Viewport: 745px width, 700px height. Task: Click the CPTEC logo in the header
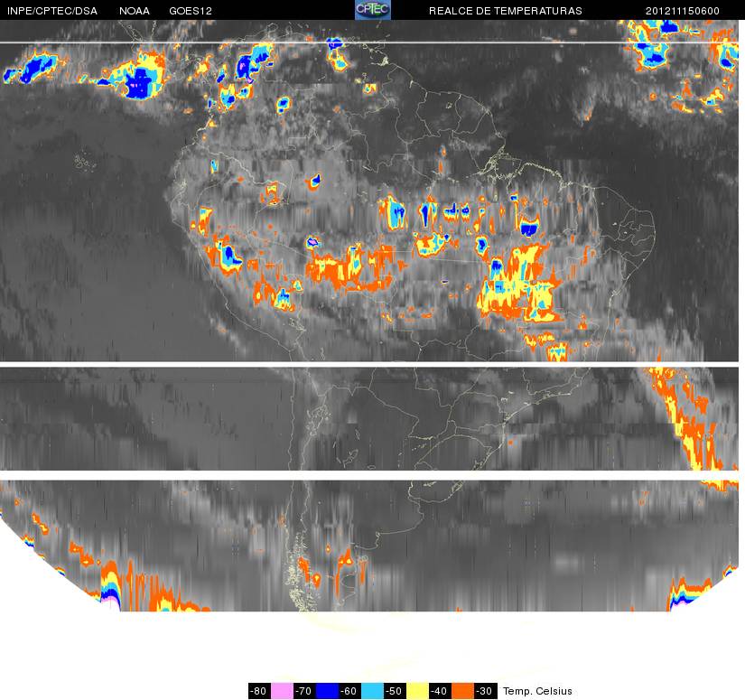tap(373, 10)
